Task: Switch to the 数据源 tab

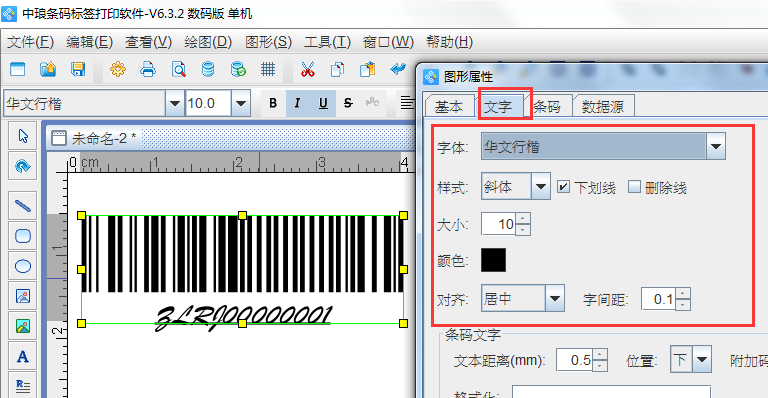Action: click(603, 106)
